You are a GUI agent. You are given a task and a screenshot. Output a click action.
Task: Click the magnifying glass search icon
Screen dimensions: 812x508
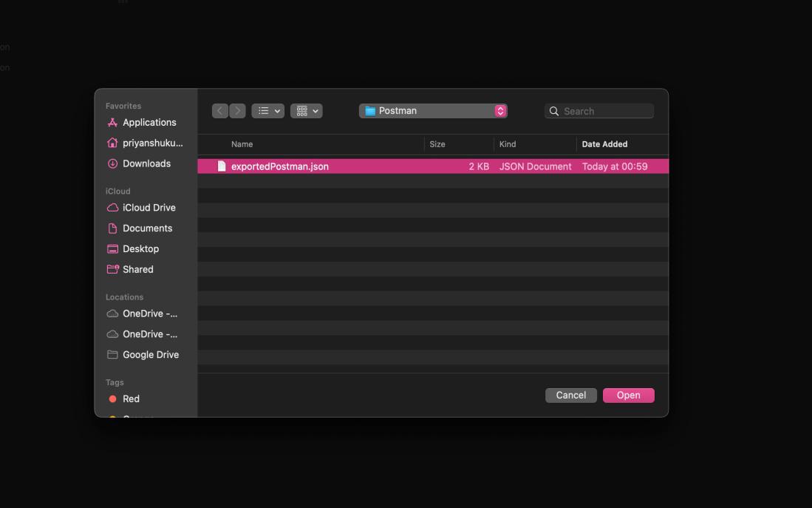(553, 112)
